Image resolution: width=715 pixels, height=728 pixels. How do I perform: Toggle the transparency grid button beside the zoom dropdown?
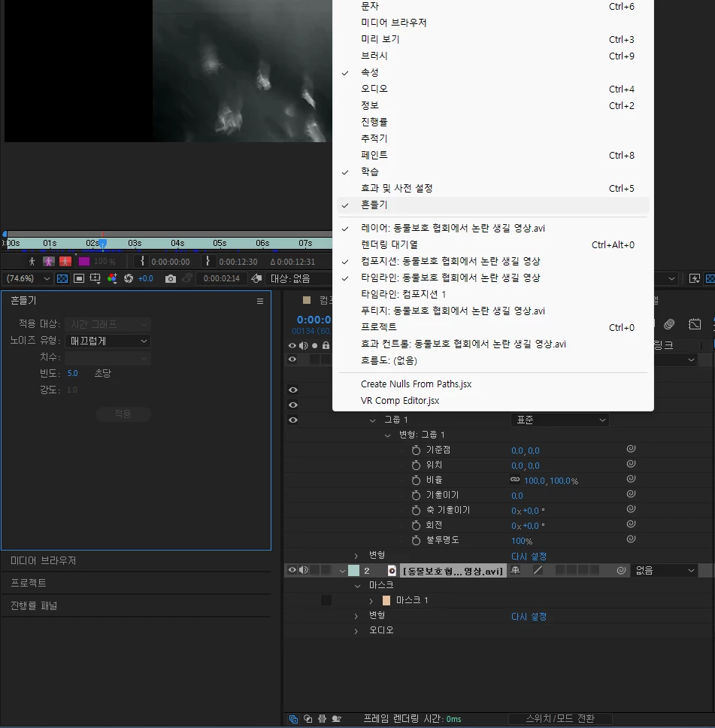(x=62, y=278)
